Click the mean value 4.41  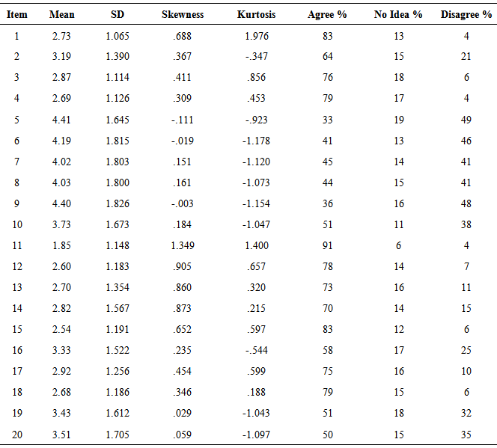tap(62, 120)
